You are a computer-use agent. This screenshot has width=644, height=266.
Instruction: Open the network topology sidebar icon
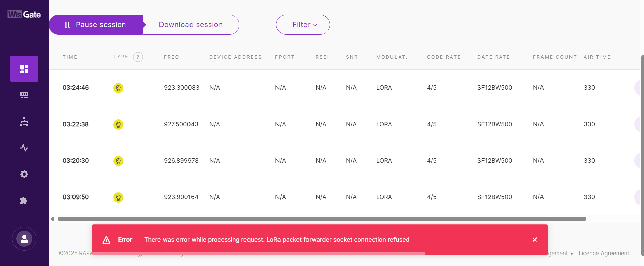(x=24, y=122)
